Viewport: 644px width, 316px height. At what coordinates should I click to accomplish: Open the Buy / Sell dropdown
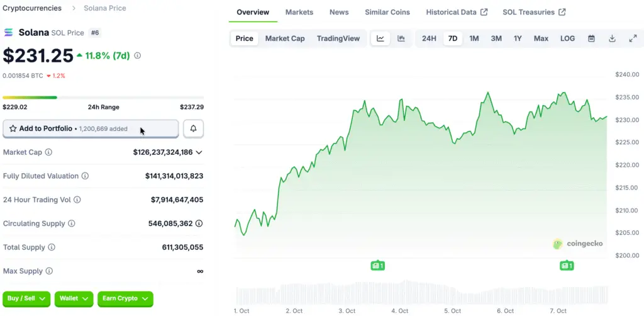(x=27, y=298)
